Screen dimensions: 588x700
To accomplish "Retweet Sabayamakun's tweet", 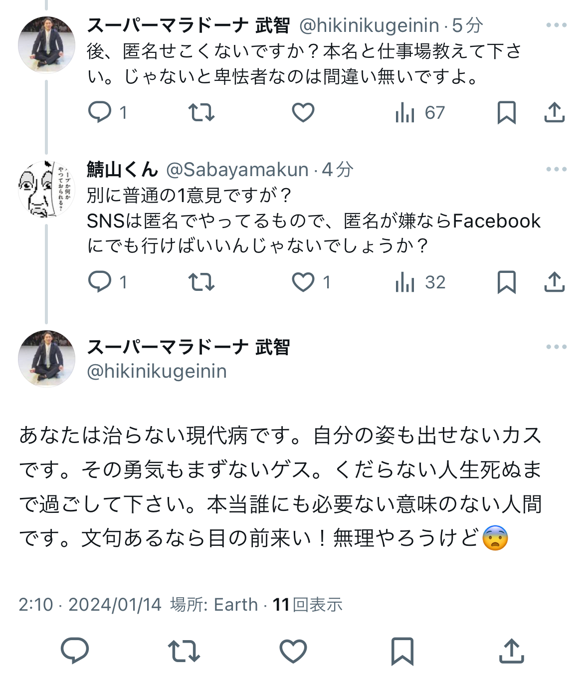I will pos(201,282).
